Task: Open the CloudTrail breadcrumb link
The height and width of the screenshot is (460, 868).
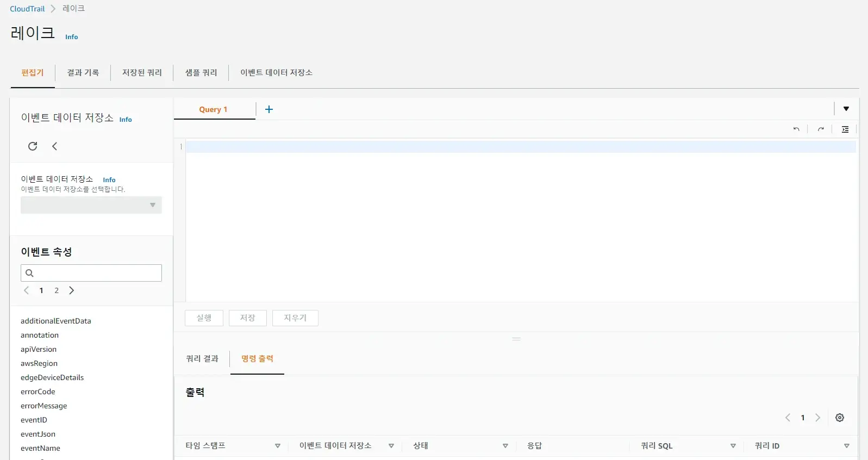Action: pyautogui.click(x=27, y=9)
